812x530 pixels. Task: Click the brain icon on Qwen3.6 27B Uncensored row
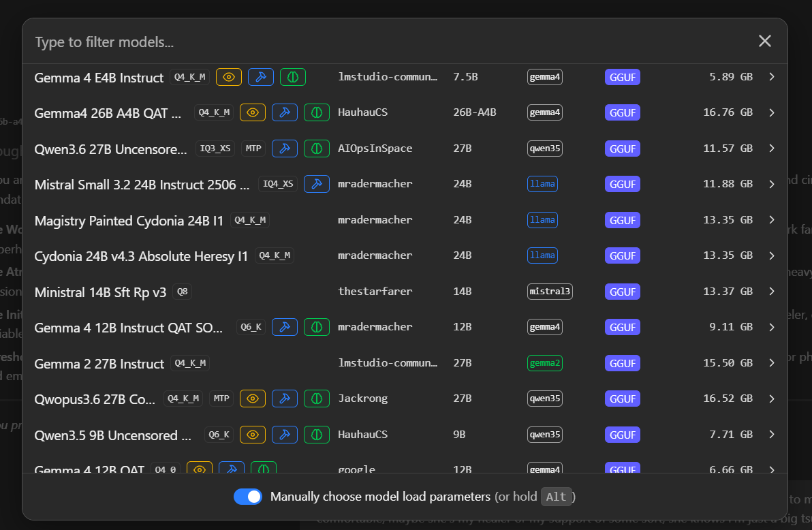click(316, 149)
